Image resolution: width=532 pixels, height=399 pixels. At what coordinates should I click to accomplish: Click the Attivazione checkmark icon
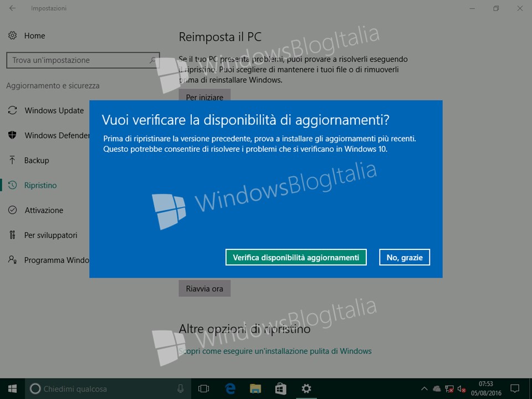[12, 210]
